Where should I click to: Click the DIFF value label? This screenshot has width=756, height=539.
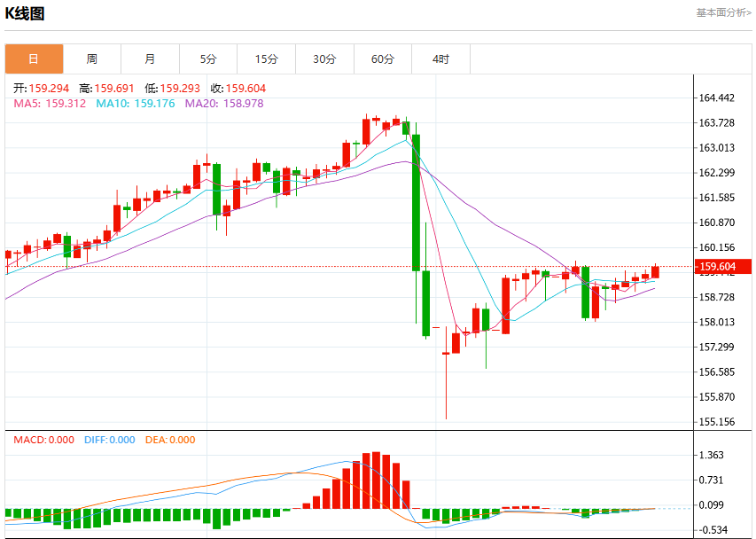tap(109, 440)
